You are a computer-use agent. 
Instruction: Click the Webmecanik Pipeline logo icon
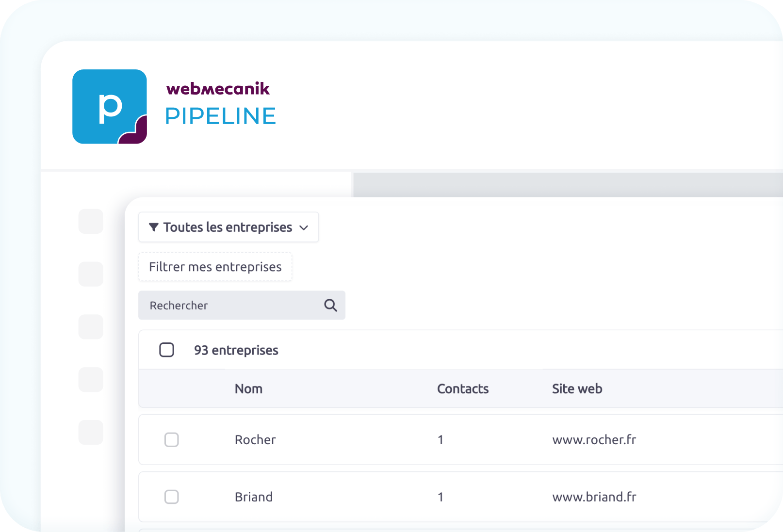(110, 107)
